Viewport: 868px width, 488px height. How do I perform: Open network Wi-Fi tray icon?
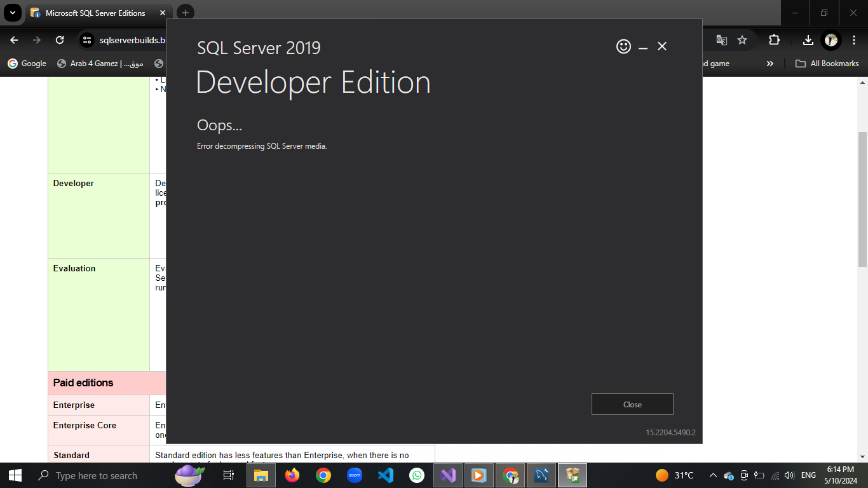click(775, 475)
